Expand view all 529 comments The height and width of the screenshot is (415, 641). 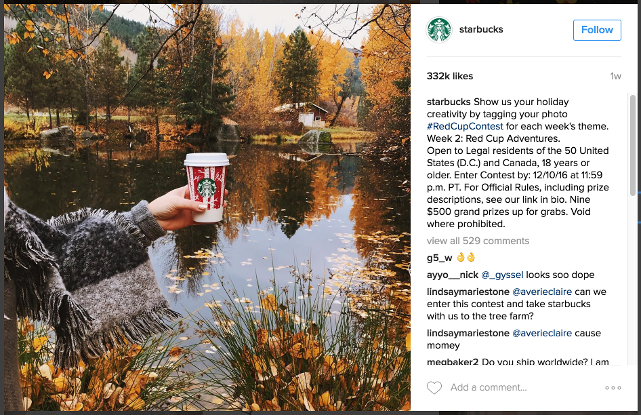click(477, 241)
